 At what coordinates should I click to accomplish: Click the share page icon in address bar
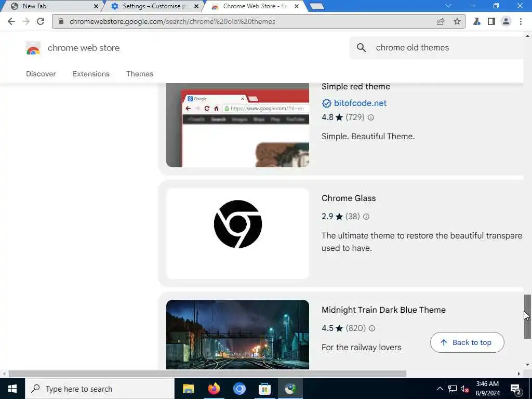tap(441, 21)
